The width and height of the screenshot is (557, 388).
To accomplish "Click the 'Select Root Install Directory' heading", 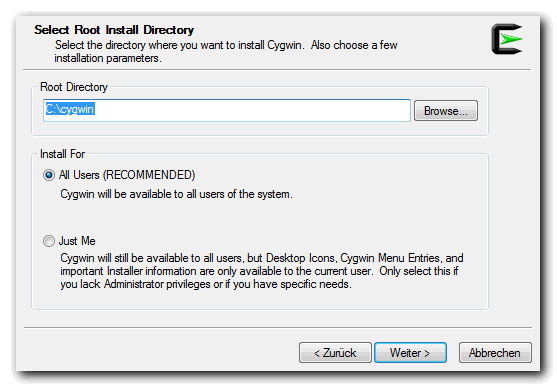I will tap(114, 30).
